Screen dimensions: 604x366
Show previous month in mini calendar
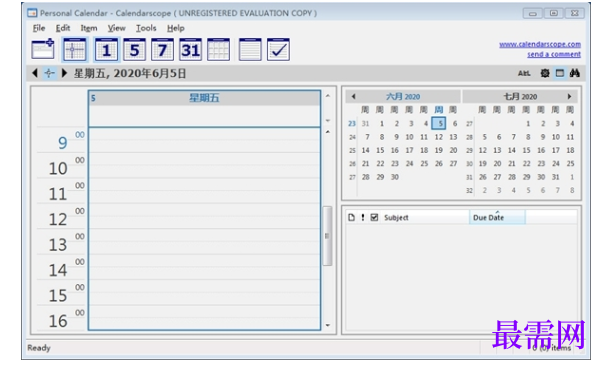[x=353, y=96]
